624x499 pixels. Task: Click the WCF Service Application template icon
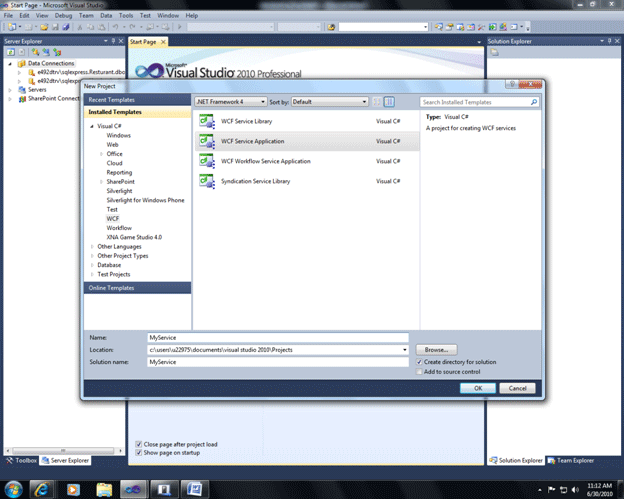coord(207,141)
